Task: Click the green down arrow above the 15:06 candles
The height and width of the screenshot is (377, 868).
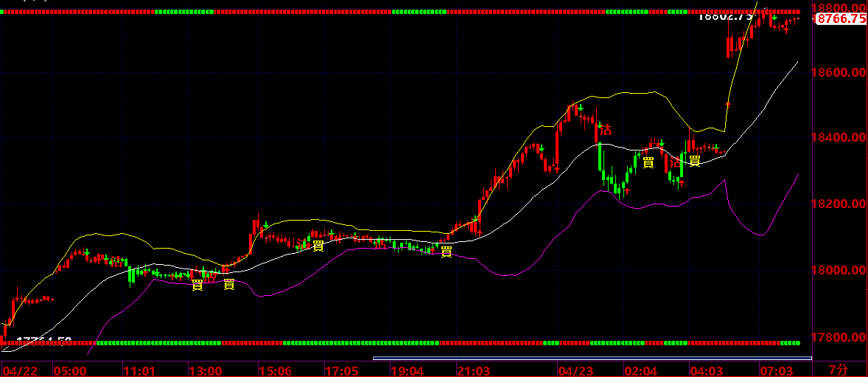Action: point(265,223)
